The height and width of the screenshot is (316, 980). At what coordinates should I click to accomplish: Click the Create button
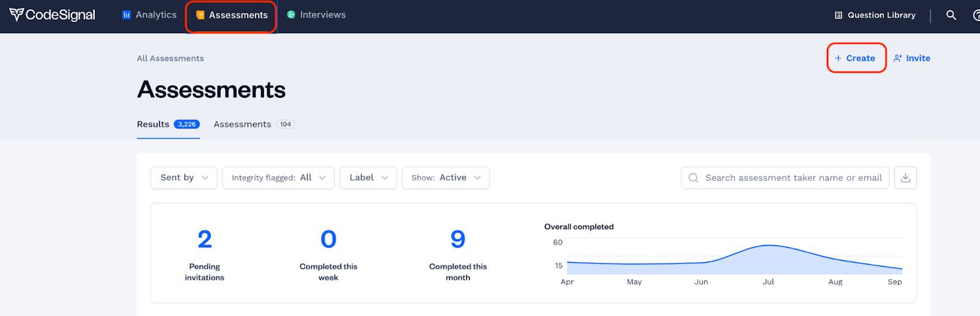pos(856,58)
